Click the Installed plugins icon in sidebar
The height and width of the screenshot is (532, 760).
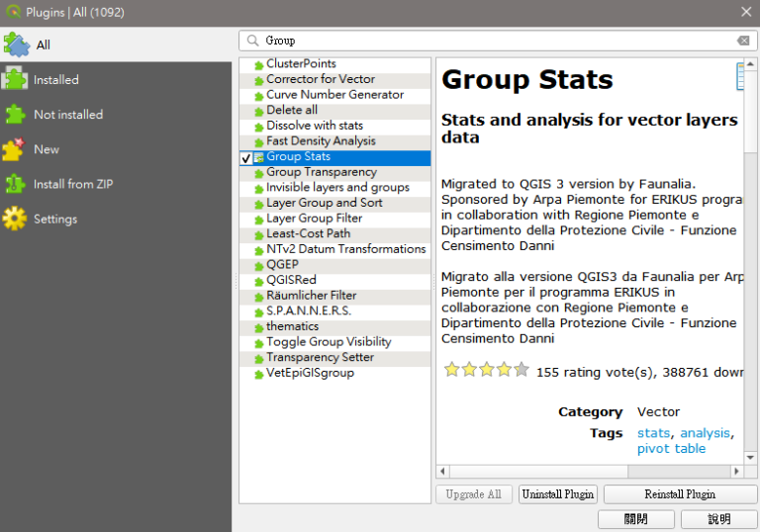15,79
